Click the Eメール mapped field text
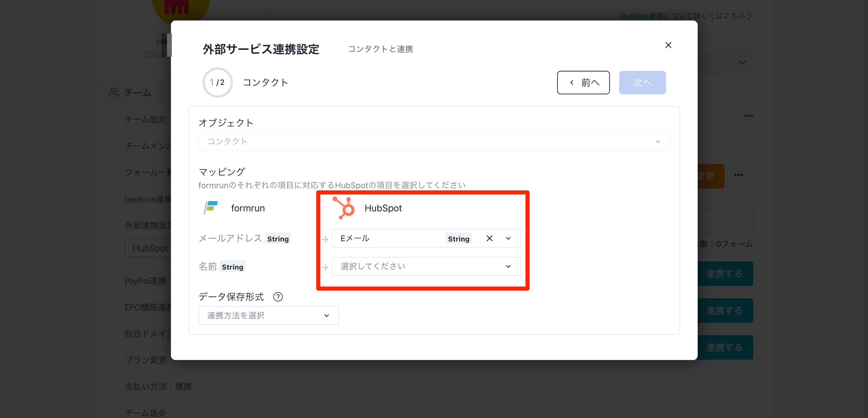The height and width of the screenshot is (418, 868). [x=355, y=238]
